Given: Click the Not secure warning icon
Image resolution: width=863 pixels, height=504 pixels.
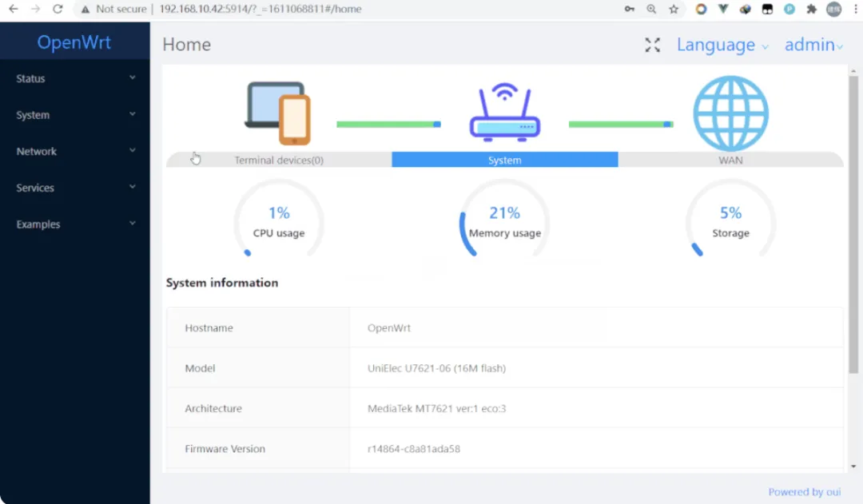Looking at the screenshot, I should [x=86, y=10].
